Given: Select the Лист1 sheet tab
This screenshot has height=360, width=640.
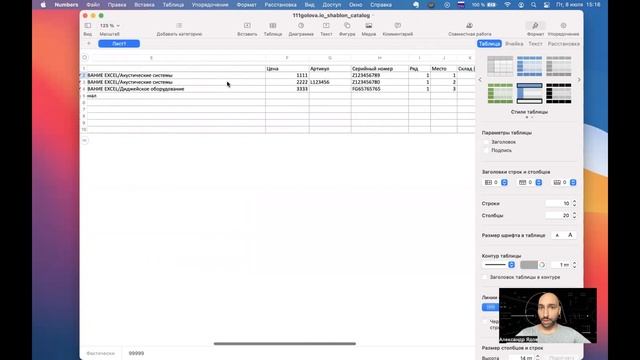Looking at the screenshot, I should pos(119,44).
